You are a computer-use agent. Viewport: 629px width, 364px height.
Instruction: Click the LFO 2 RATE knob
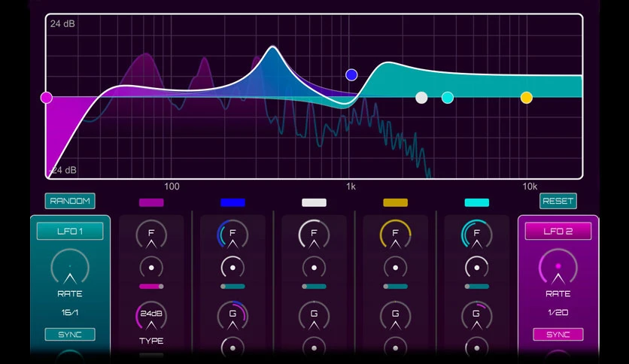558,266
